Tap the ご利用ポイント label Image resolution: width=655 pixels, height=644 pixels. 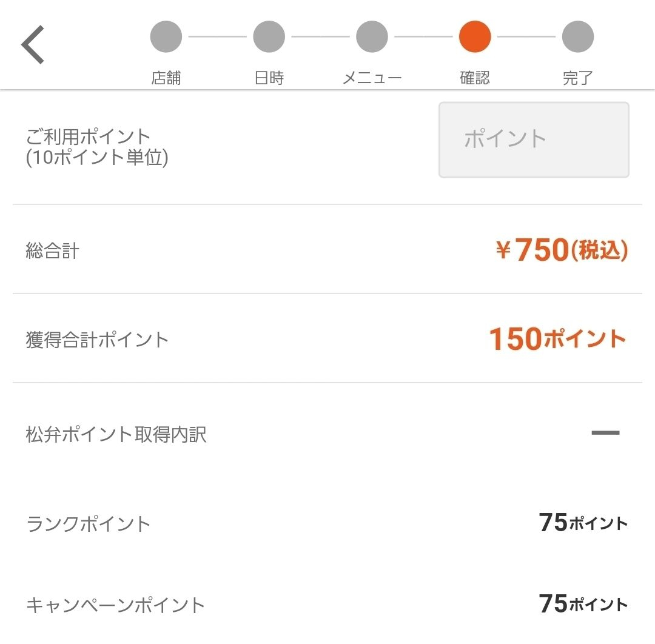coord(89,136)
